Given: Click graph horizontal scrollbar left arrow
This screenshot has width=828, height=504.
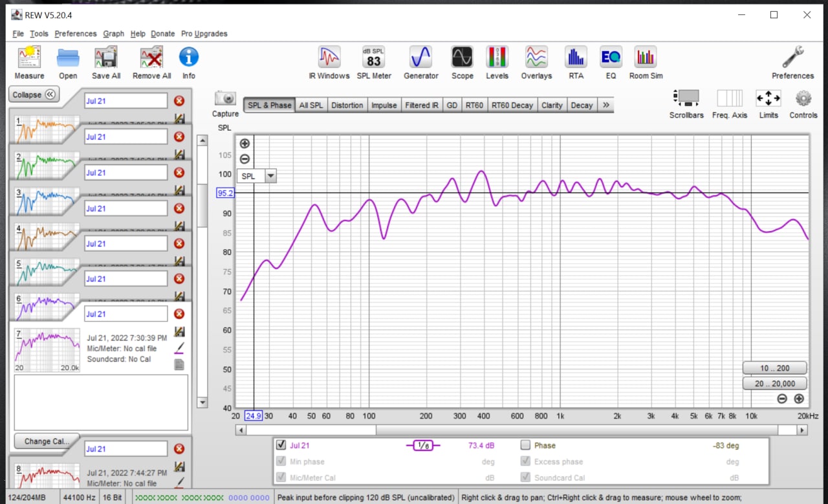Looking at the screenshot, I should tap(241, 430).
